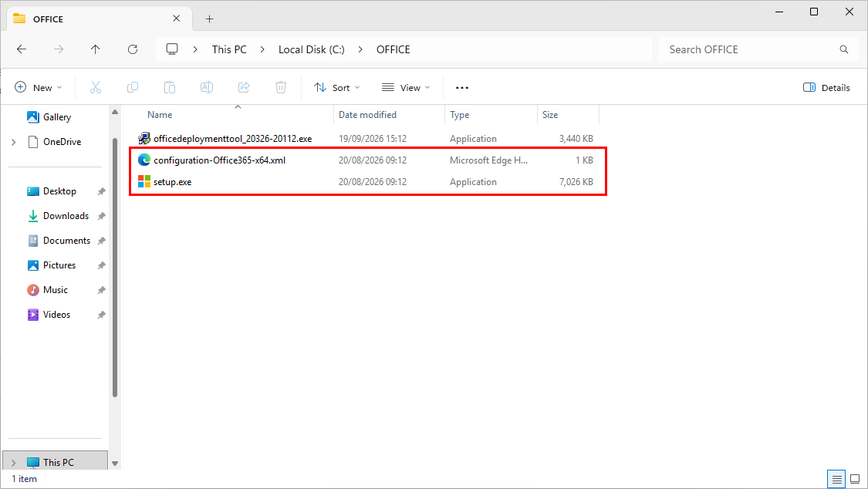Viewport: 868px width, 489px height.
Task: Expand the OneDrive tree node
Action: point(14,142)
